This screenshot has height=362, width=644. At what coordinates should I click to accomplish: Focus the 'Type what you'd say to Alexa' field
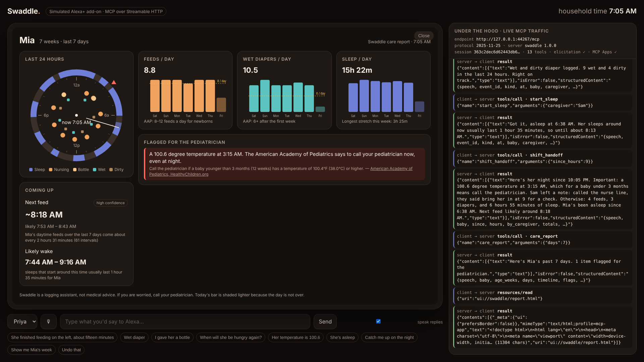(x=185, y=321)
